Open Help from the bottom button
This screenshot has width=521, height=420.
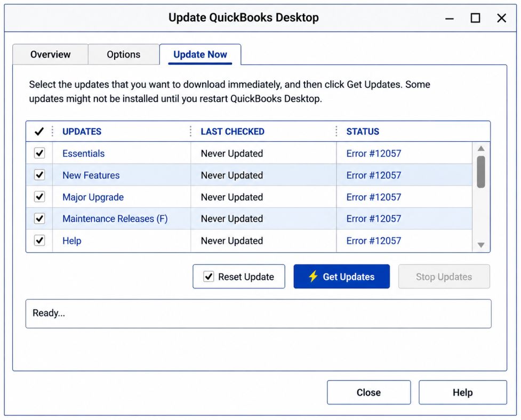(462, 392)
